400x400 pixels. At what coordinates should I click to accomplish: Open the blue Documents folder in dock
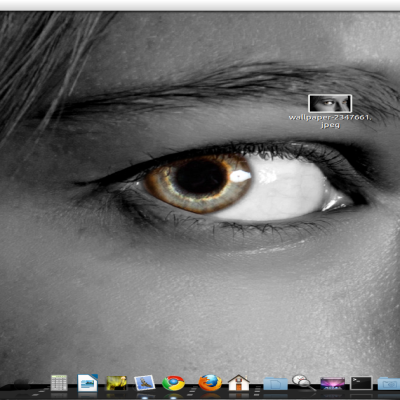tap(275, 383)
